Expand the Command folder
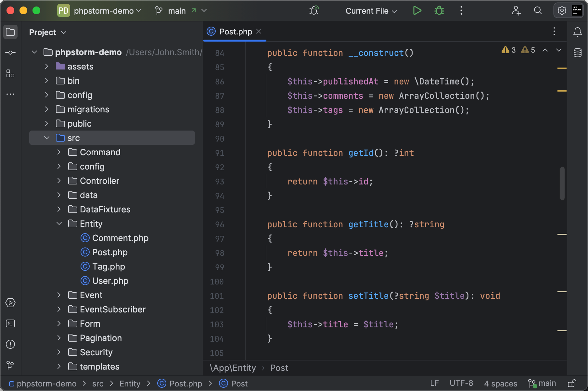 (x=59, y=152)
